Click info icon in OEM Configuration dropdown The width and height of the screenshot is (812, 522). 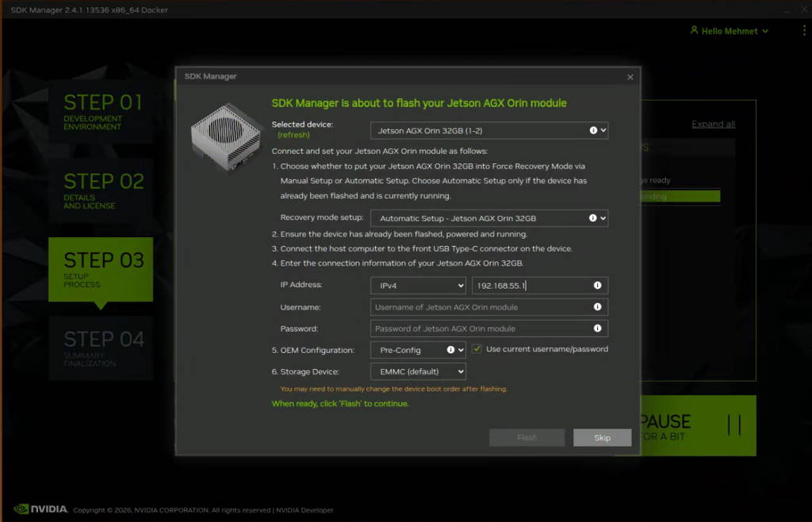click(450, 350)
